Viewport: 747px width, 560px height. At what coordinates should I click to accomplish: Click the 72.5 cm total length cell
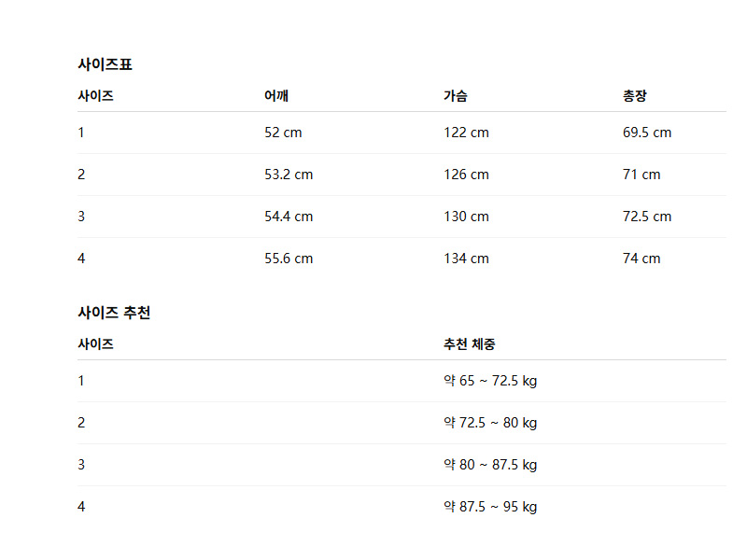coord(647,217)
